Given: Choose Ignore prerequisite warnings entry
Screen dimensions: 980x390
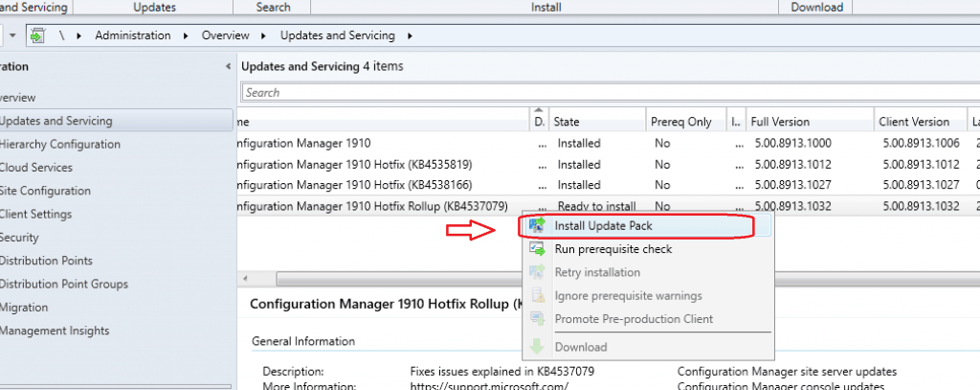Looking at the screenshot, I should click(647, 295).
